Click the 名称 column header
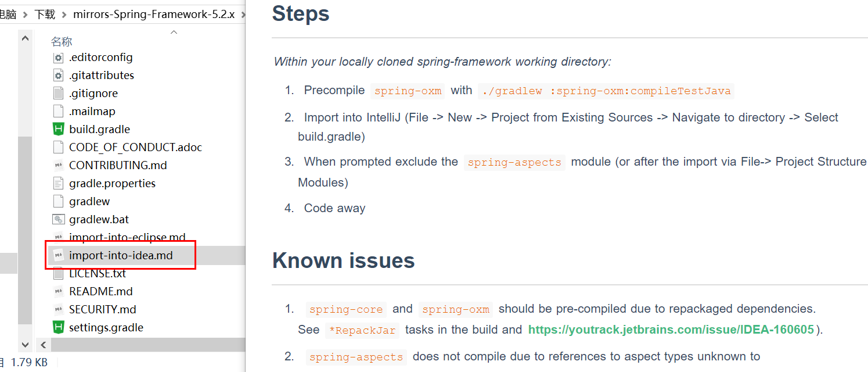 62,41
